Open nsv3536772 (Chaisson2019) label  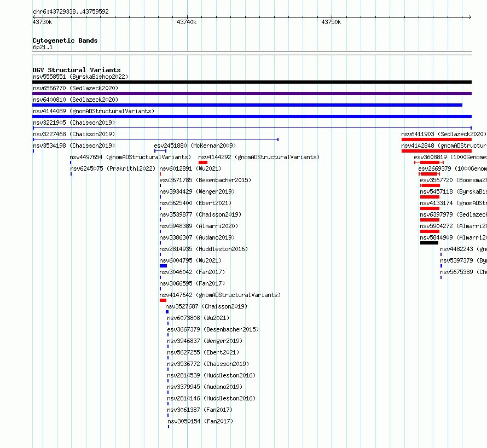(x=208, y=364)
